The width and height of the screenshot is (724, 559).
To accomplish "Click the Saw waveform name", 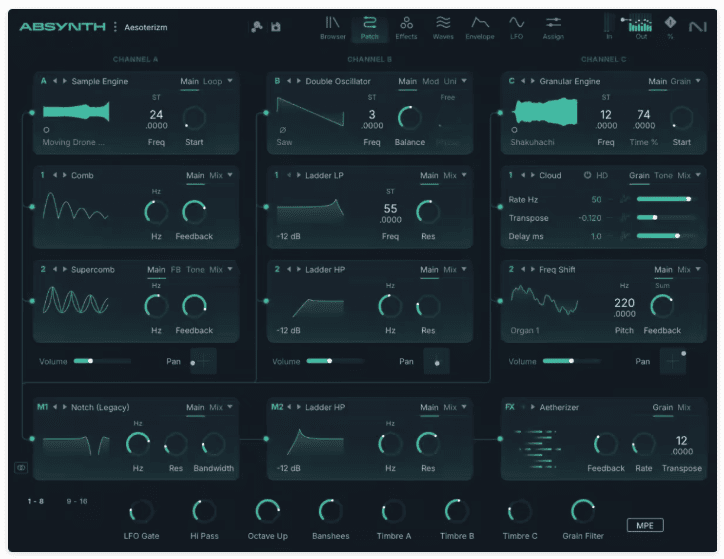I will coord(284,142).
